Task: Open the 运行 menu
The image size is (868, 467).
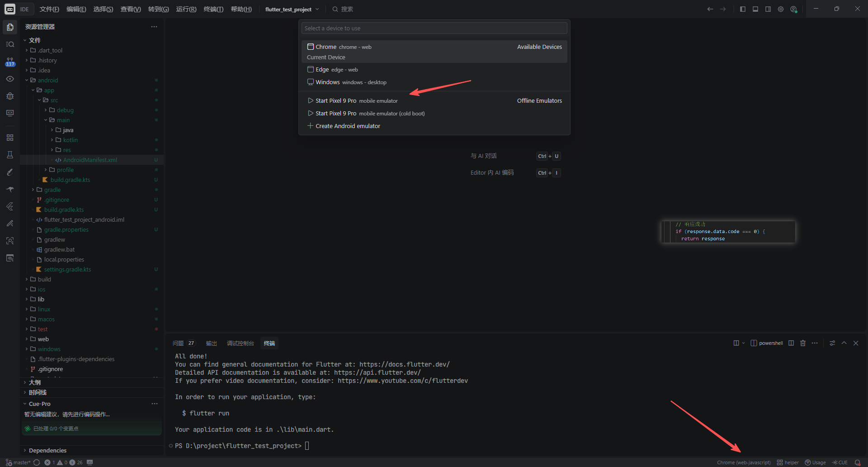Action: click(x=186, y=9)
